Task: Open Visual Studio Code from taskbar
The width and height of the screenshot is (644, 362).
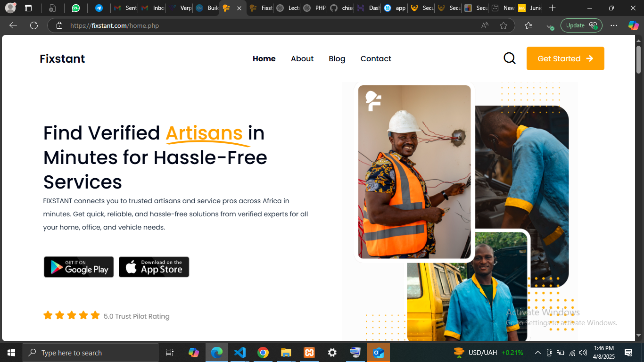Action: click(x=240, y=353)
